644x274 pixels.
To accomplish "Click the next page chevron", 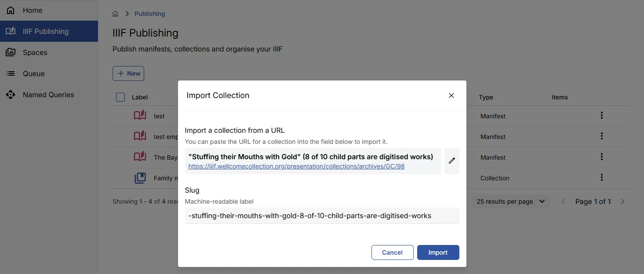I will (x=623, y=201).
